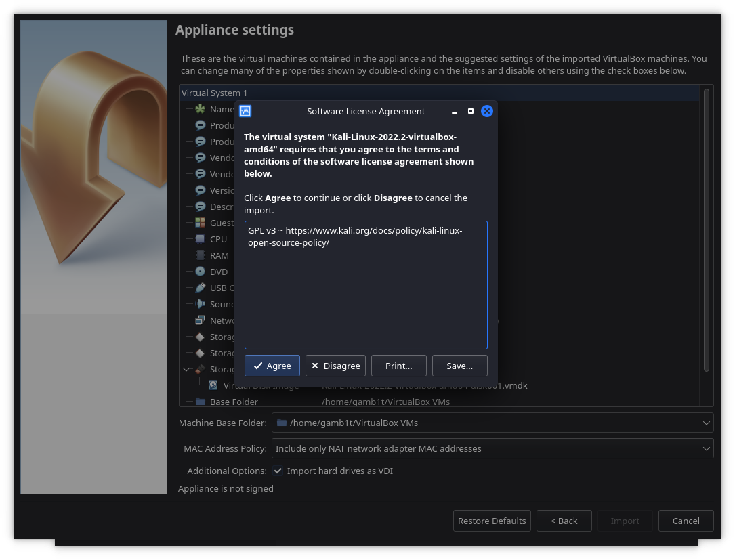Click the CPU chip icon
Viewport: 735px width, 560px height.
pyautogui.click(x=200, y=239)
